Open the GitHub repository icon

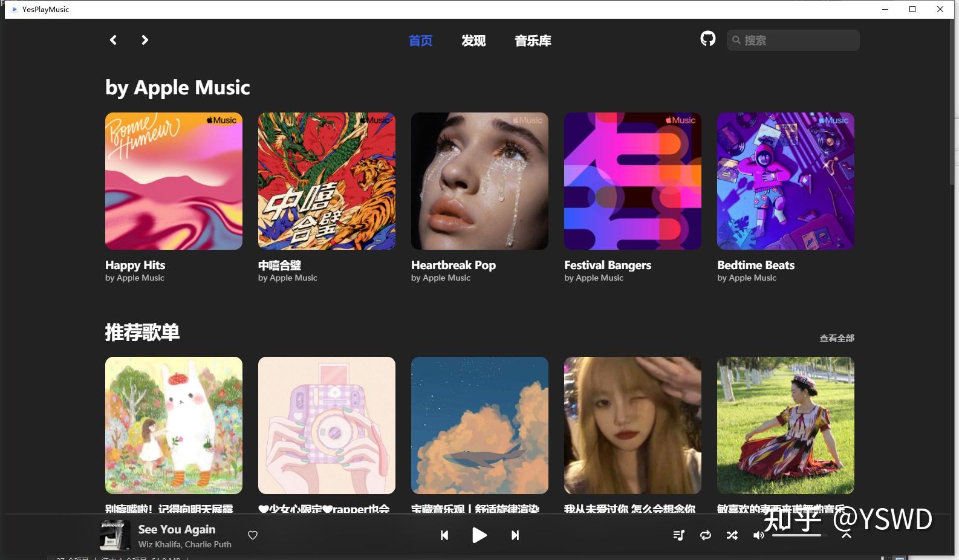coord(707,39)
